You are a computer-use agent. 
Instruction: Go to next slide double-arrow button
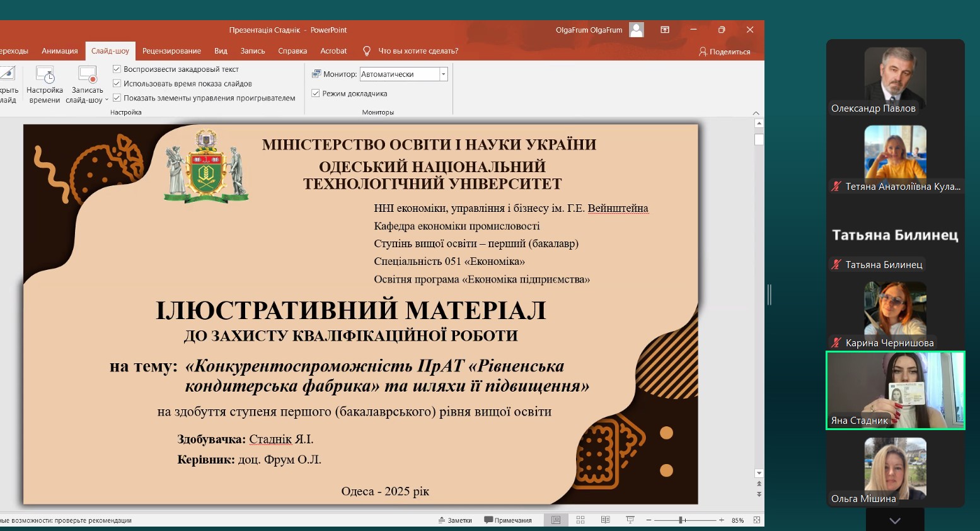click(759, 494)
